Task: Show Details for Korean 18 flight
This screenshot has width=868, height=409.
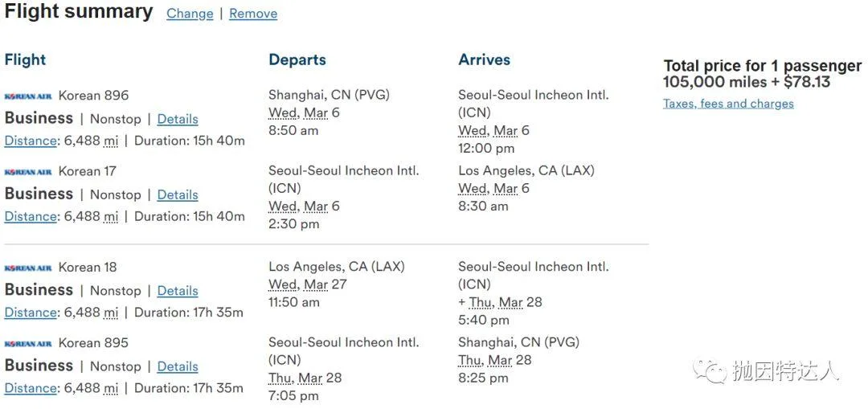Action: (x=178, y=291)
